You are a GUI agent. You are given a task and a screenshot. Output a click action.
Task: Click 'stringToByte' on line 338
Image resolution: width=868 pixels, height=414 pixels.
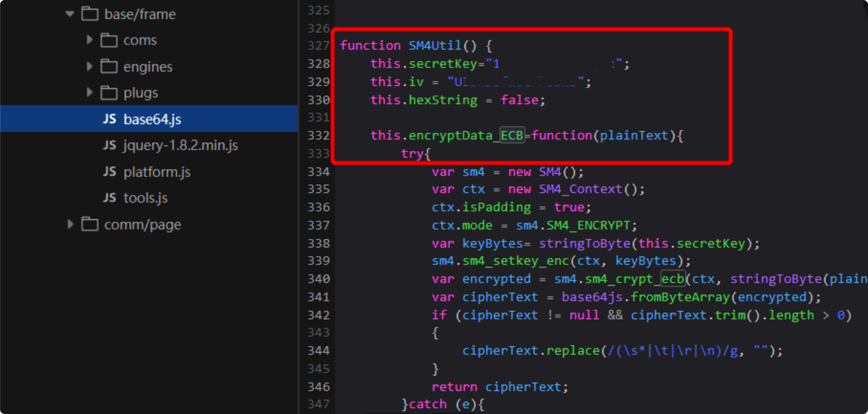(x=585, y=243)
